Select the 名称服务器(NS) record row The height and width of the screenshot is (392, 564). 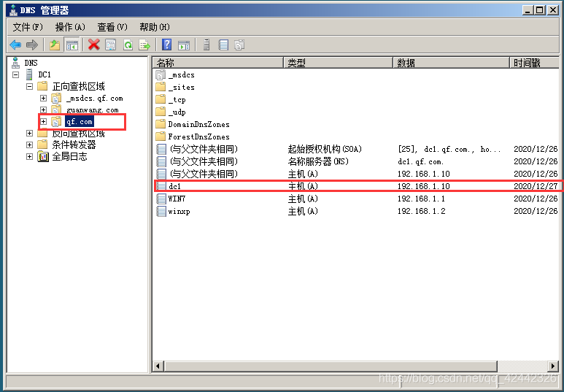[x=357, y=161]
